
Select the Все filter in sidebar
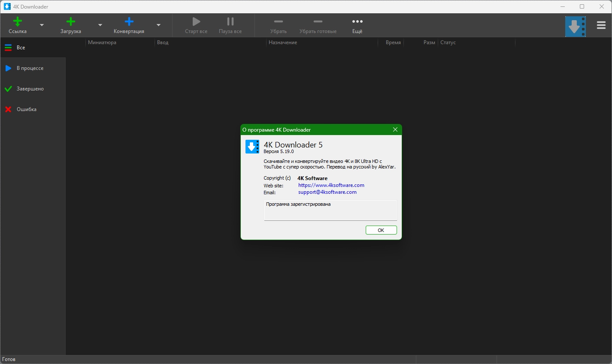[x=21, y=48]
